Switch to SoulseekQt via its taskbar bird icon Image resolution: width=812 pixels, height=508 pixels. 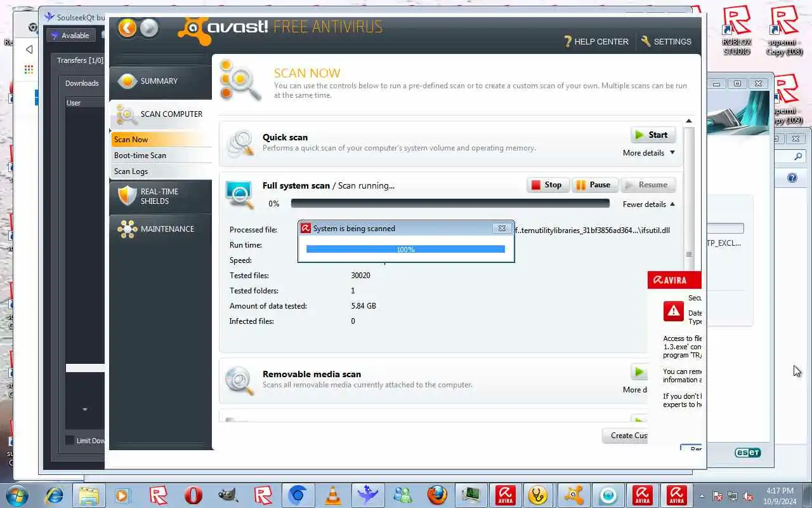(x=367, y=495)
